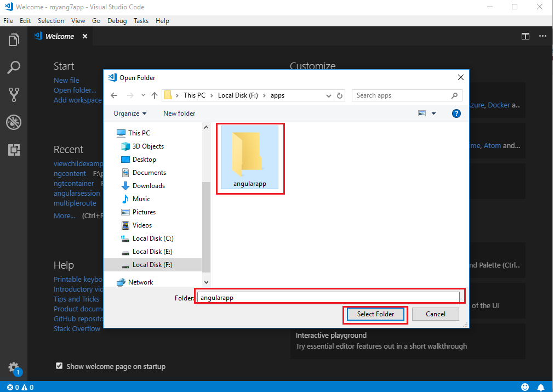Open the Debug view icon

point(14,122)
